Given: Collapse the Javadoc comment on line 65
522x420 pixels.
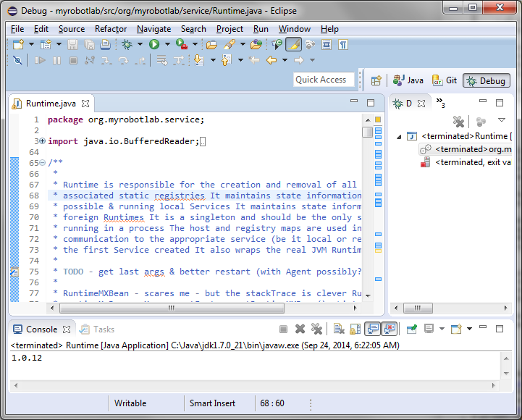Looking at the screenshot, I should (42, 163).
